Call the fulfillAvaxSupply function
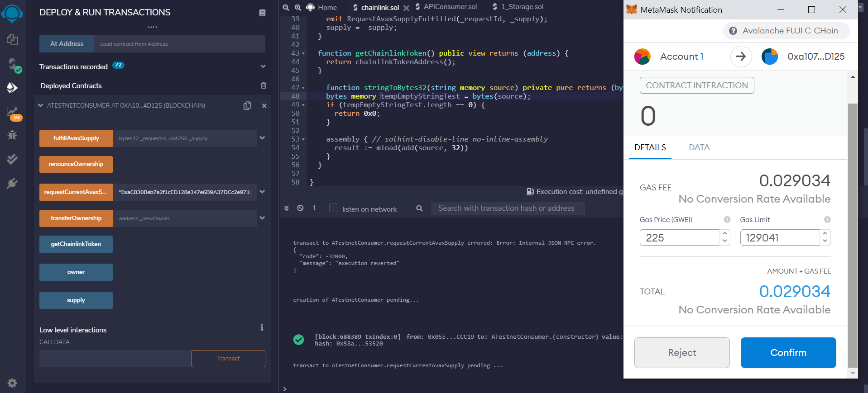 click(x=76, y=138)
